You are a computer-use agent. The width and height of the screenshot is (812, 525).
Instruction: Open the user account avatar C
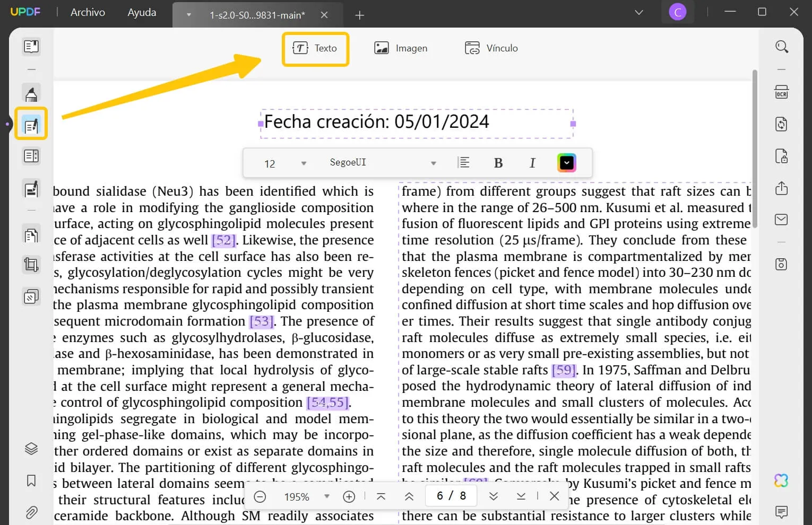pyautogui.click(x=678, y=12)
